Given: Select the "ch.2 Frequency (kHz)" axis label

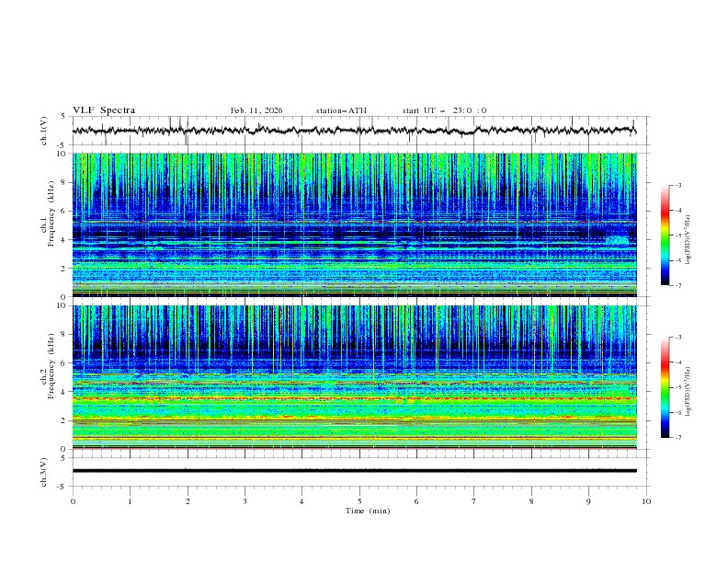Looking at the screenshot, I should (47, 366).
